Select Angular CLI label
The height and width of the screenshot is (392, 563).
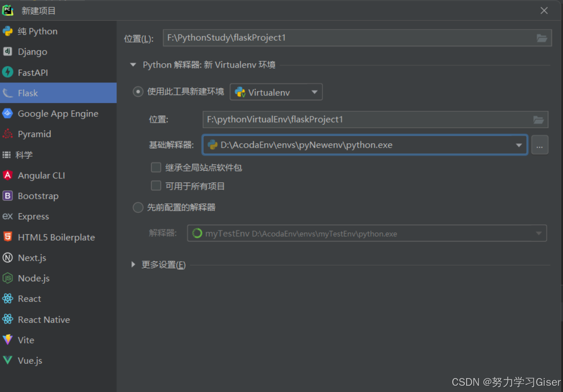tap(41, 175)
